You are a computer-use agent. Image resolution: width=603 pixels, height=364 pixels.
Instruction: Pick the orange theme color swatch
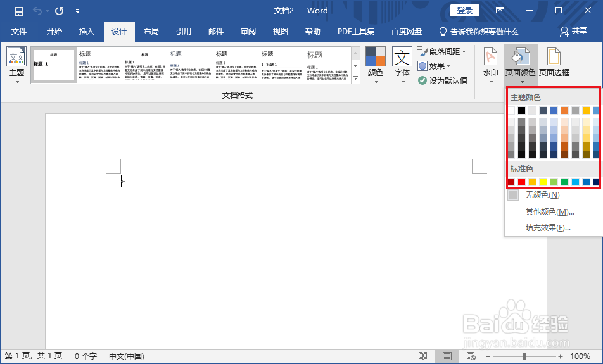click(564, 111)
